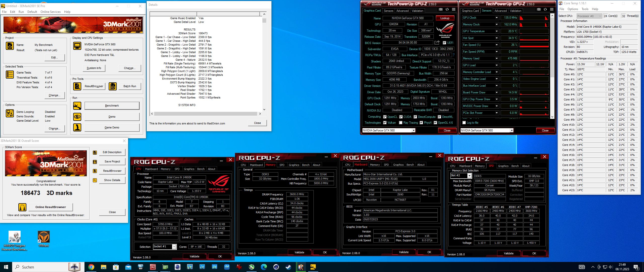
Task: Toggle the DirectCompute checkbox in GPU-Z
Action: click(415, 117)
